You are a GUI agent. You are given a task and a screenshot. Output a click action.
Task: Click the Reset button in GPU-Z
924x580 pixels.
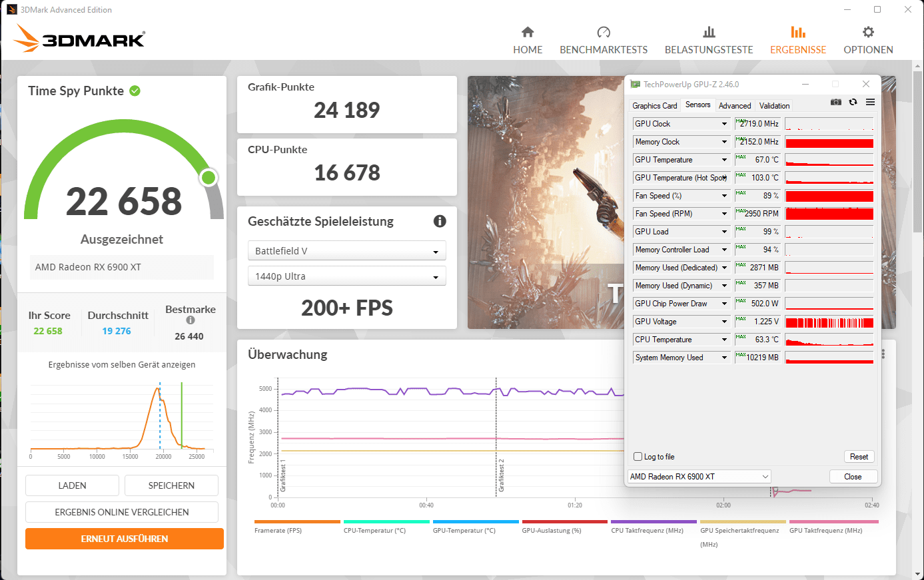859,457
